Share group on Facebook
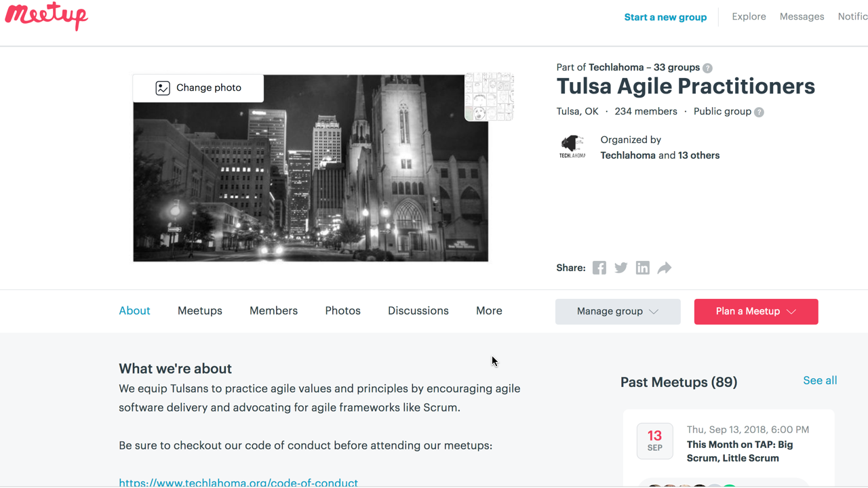 click(599, 268)
